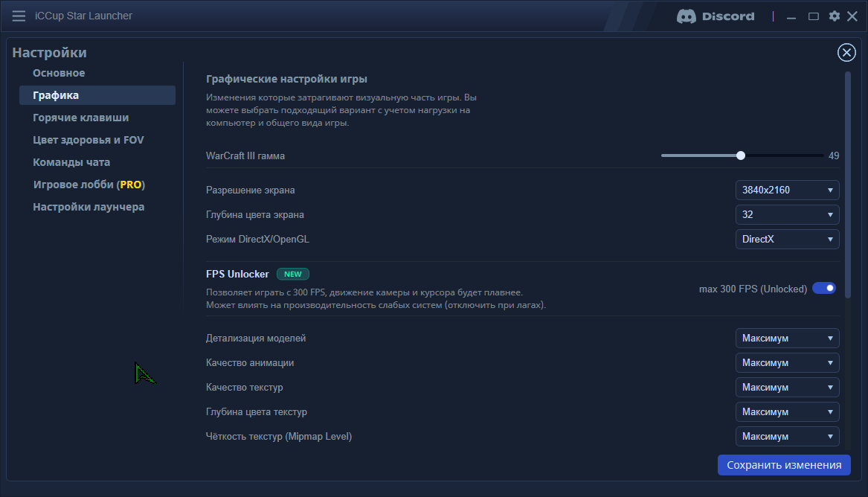Open the Глубина цвета экрана dropdown

coord(787,215)
